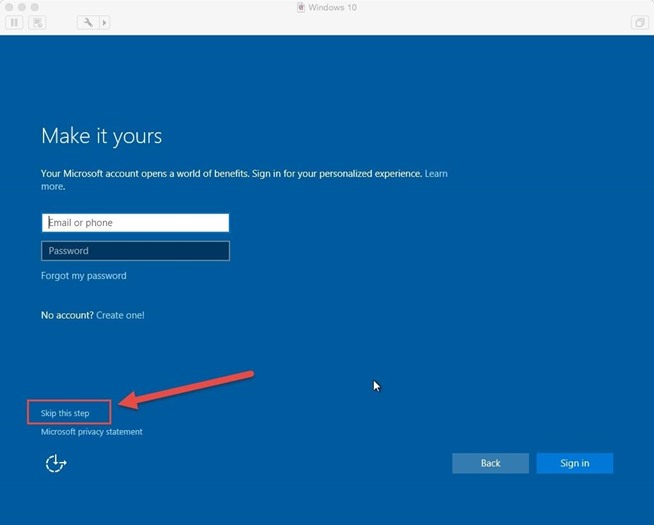Click the Windows 10 VM title icon
The width and height of the screenshot is (654, 525).
tap(302, 7)
